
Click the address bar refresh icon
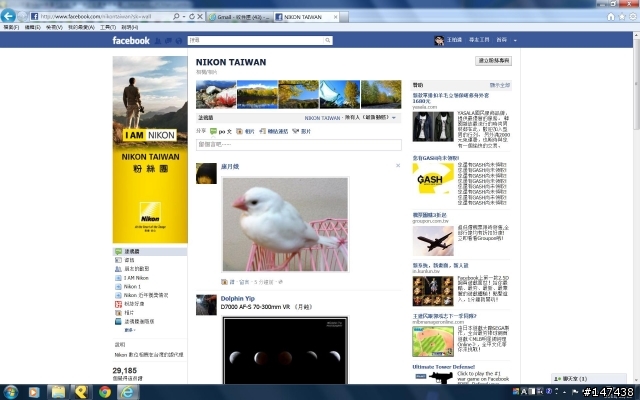[x=191, y=17]
